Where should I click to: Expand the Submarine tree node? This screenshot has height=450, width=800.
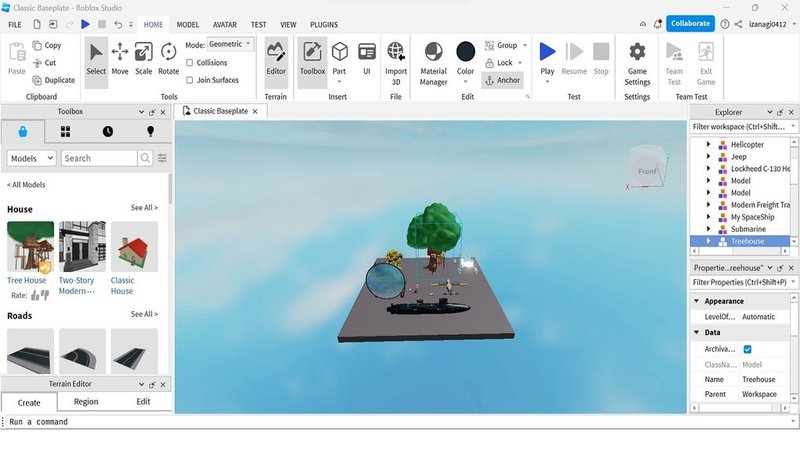pos(708,229)
